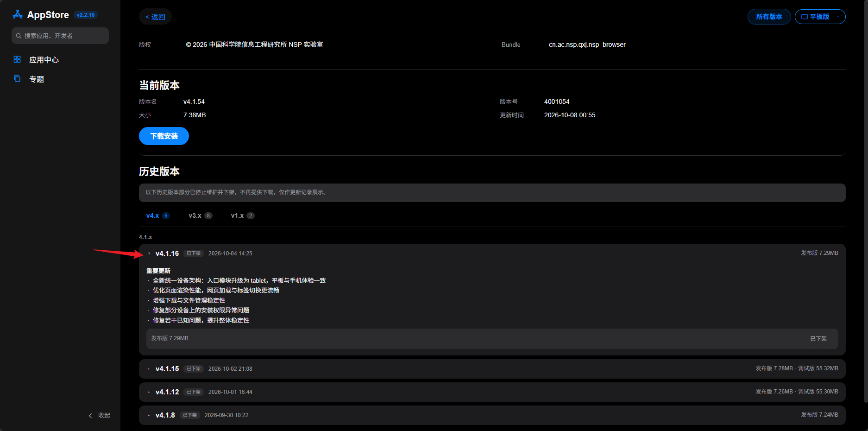Expand the v4.1.15 version entry

pos(149,369)
